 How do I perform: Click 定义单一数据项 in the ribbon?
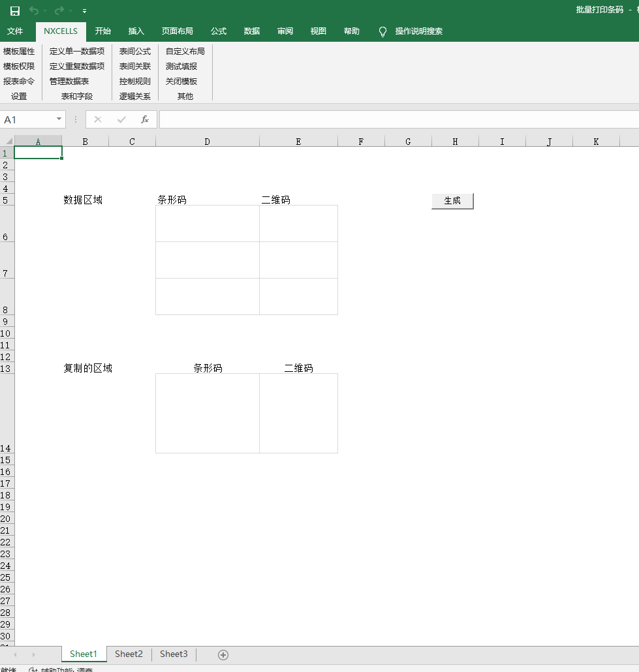pos(77,51)
